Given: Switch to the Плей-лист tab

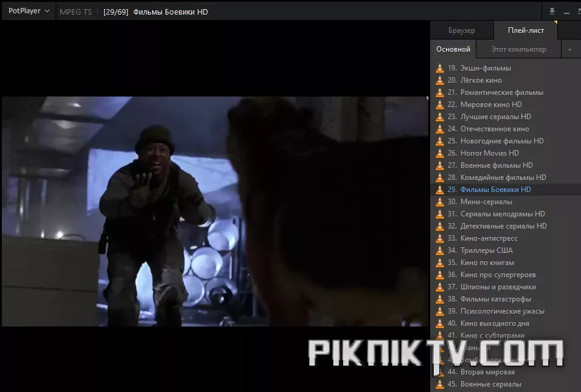Looking at the screenshot, I should (526, 30).
